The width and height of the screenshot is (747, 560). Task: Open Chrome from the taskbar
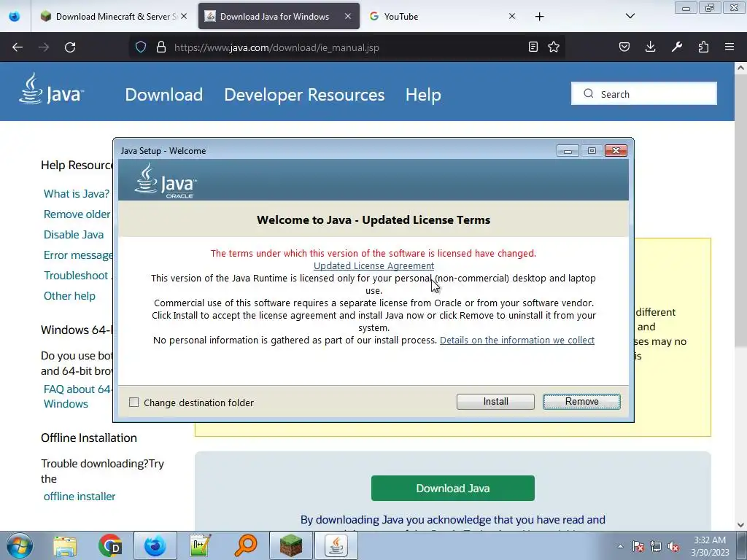[x=110, y=545]
